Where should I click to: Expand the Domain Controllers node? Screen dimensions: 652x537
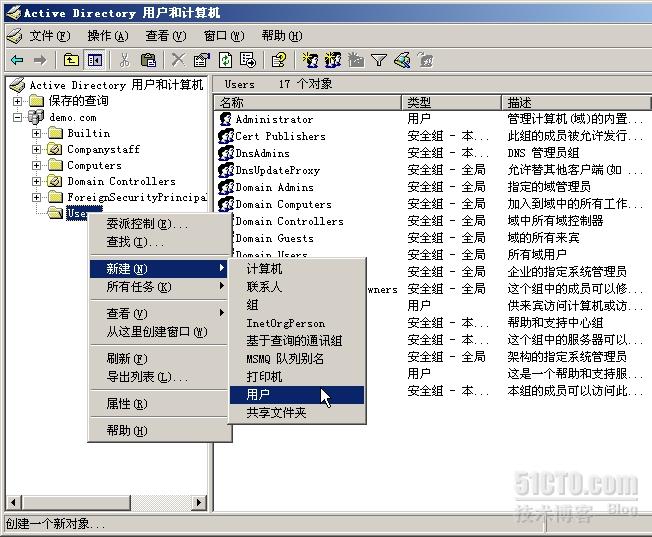pos(37,181)
